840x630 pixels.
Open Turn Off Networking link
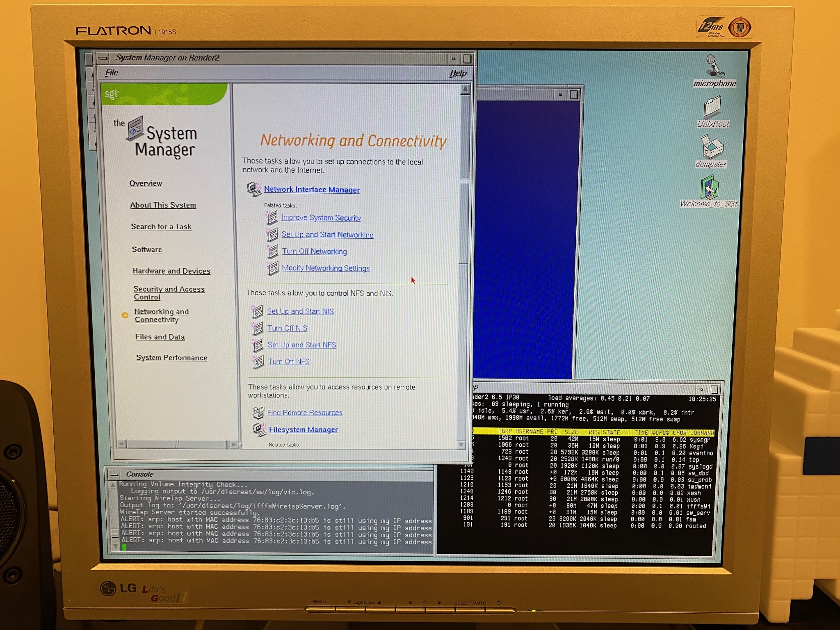pos(315,251)
